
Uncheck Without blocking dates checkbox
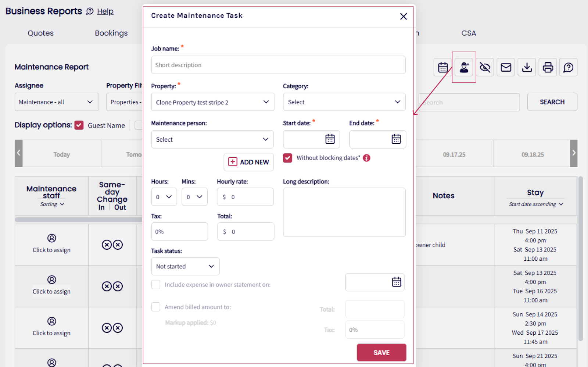pos(288,158)
